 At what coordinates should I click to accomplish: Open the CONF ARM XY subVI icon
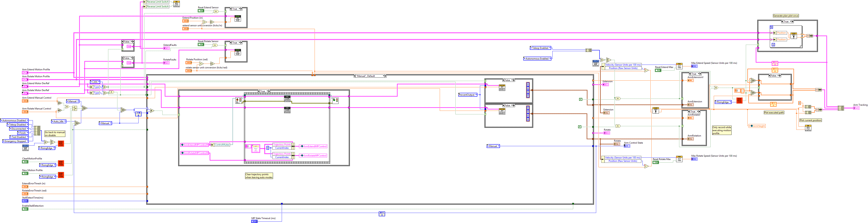coord(794,36)
